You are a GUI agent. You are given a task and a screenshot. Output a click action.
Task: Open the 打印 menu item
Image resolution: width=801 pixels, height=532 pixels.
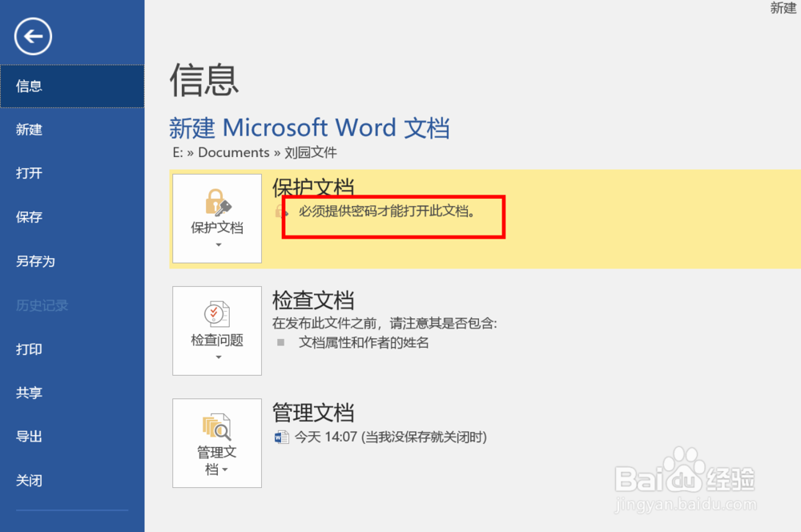point(72,349)
